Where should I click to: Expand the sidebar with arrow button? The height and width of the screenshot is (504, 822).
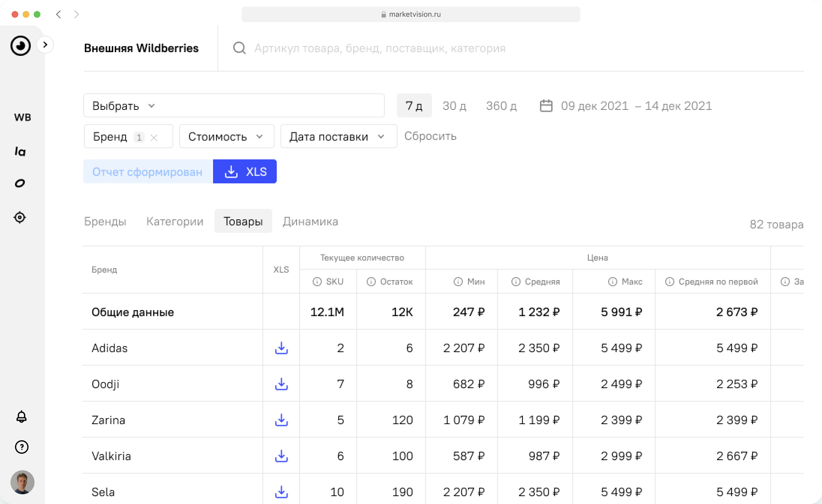[x=45, y=45]
